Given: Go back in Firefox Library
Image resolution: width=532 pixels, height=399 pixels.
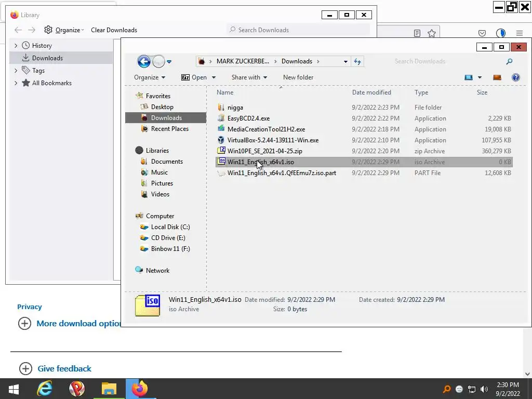Looking at the screenshot, I should tap(18, 30).
